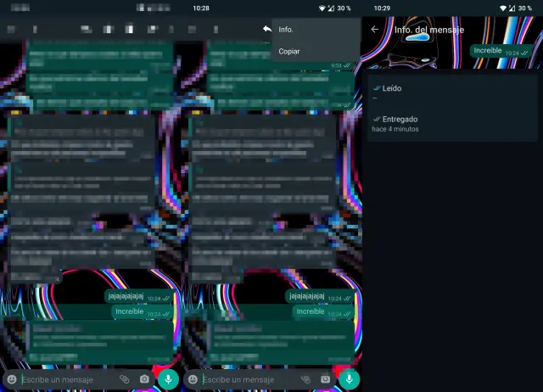Tap the attachment paperclip in the middle chat screen
Image resolution: width=543 pixels, height=392 pixels.
point(305,378)
